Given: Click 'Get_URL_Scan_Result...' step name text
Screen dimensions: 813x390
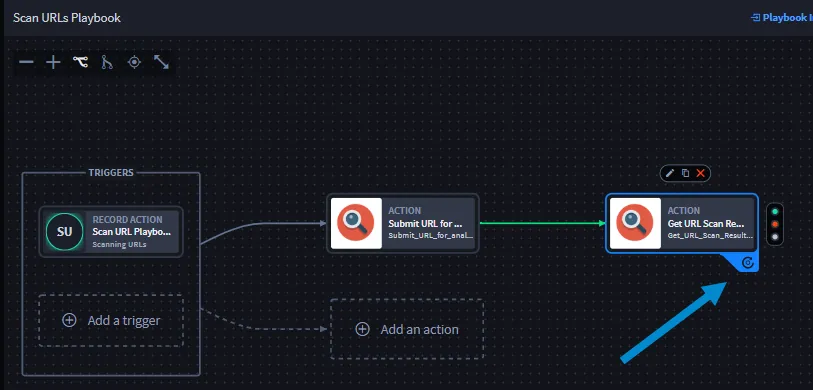Looking at the screenshot, I should click(710, 235).
